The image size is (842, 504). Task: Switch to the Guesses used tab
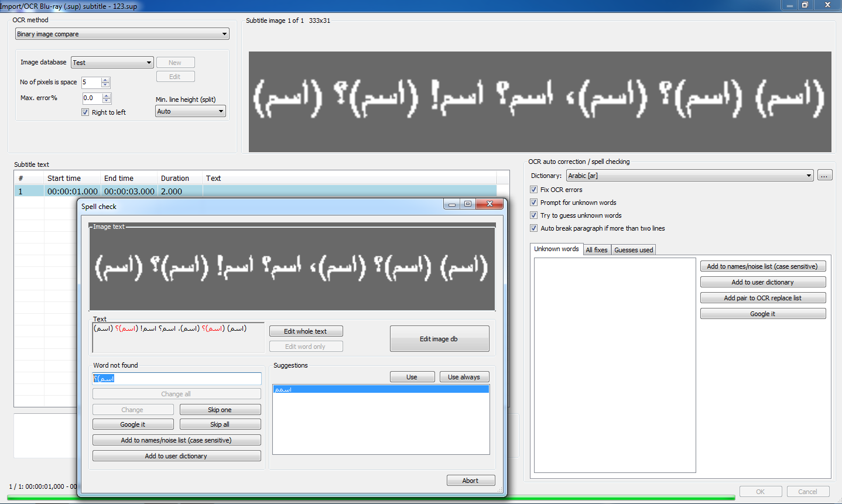tap(633, 249)
